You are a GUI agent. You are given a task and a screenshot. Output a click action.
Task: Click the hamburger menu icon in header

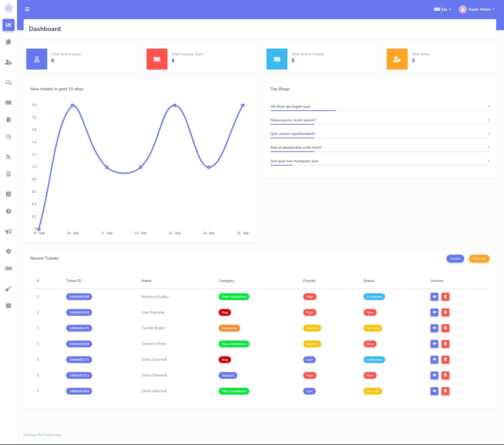(27, 9)
